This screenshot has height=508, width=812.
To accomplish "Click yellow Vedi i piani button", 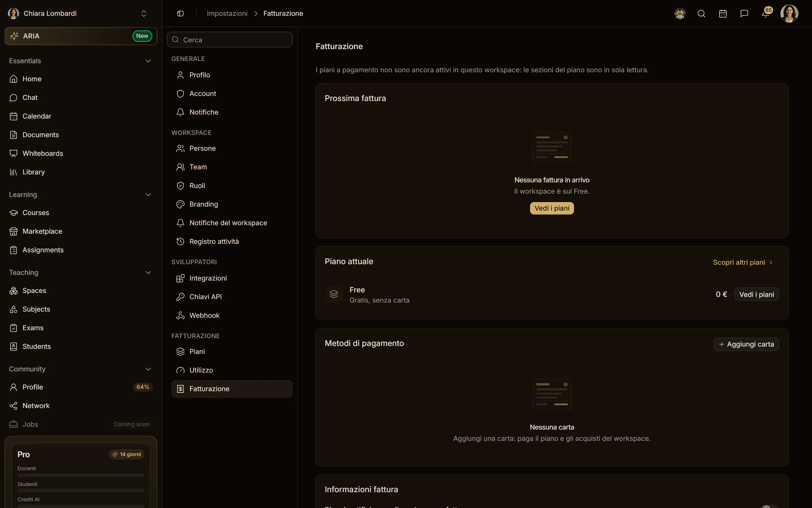I will [551, 208].
